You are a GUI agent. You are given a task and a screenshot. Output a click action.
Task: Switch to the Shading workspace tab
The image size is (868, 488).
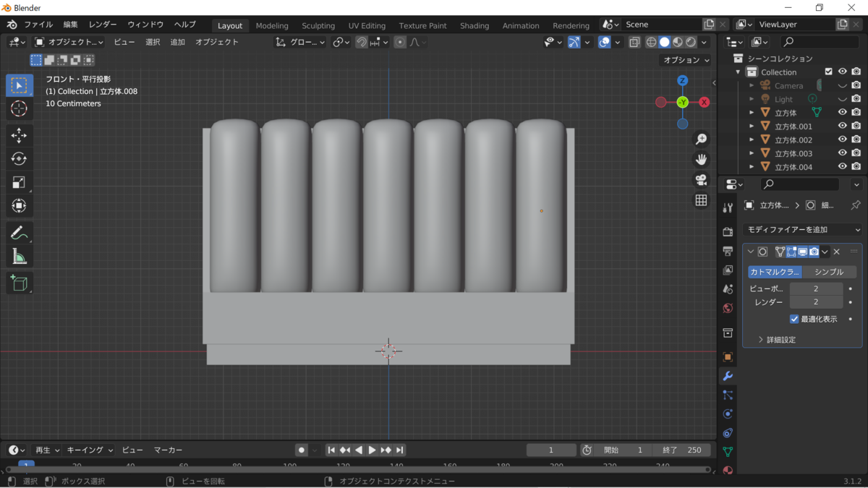point(475,25)
